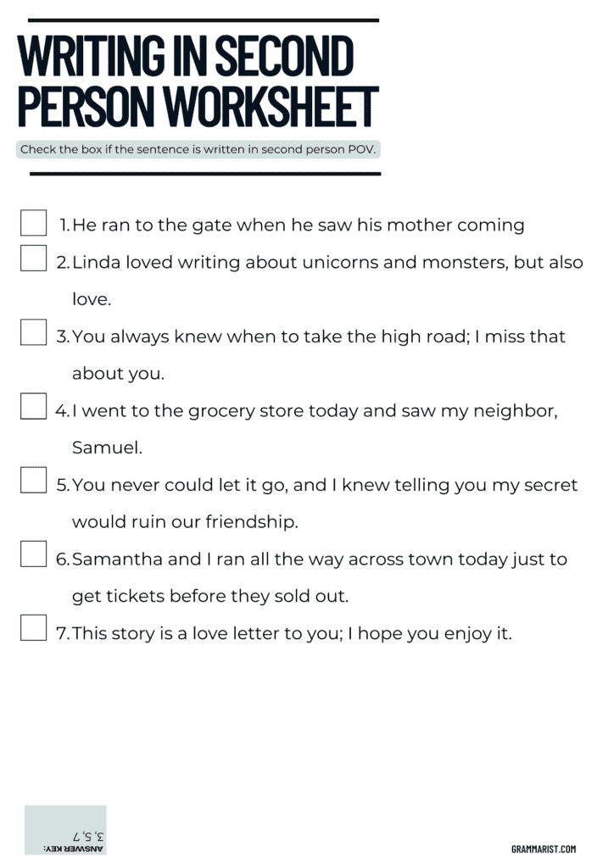Tick the checkbox for sentence 3
Screen dimensions: 614x868
click(33, 332)
